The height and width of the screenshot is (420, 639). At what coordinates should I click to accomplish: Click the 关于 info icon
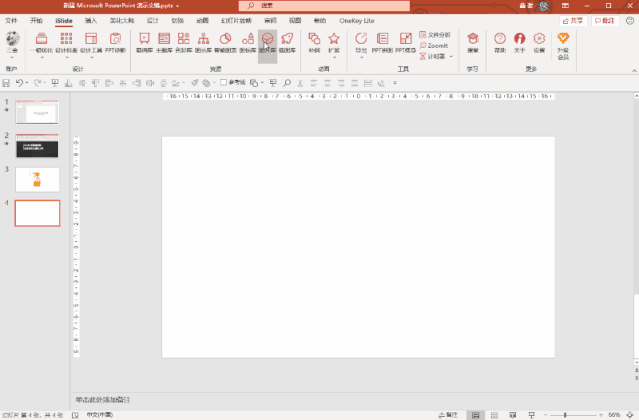coord(519,39)
